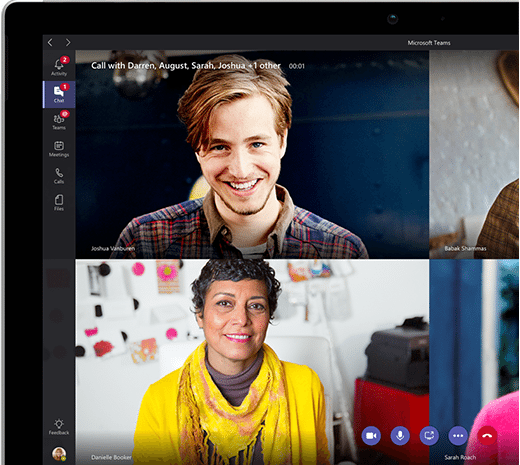Open the Meetings calendar icon
Screen dimensions: 520x465
click(x=59, y=149)
